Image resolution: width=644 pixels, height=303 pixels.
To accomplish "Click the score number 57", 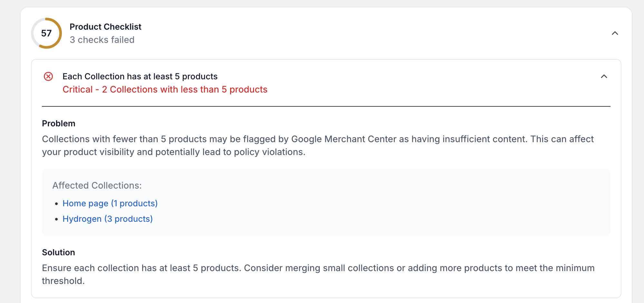I will [46, 33].
